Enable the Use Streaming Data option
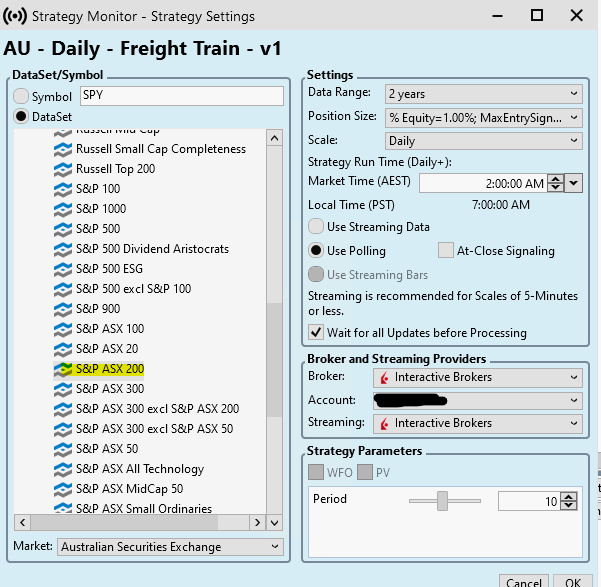601x587 pixels. 316,227
